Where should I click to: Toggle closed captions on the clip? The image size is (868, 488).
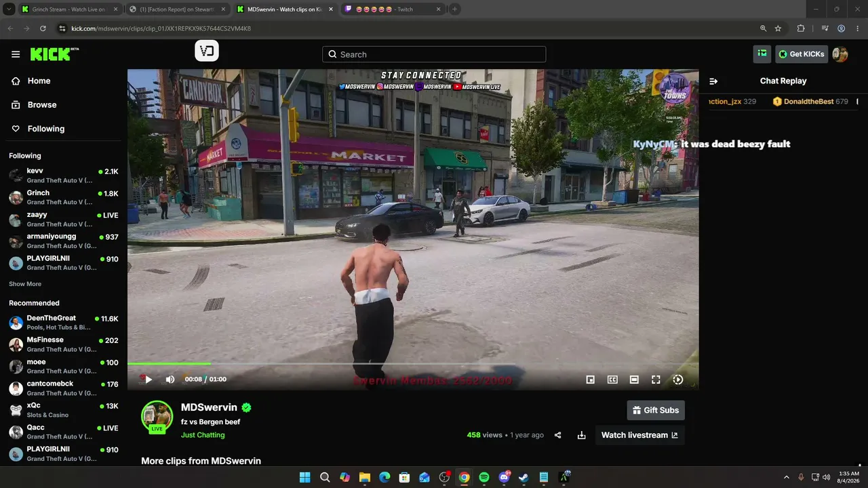pyautogui.click(x=612, y=380)
